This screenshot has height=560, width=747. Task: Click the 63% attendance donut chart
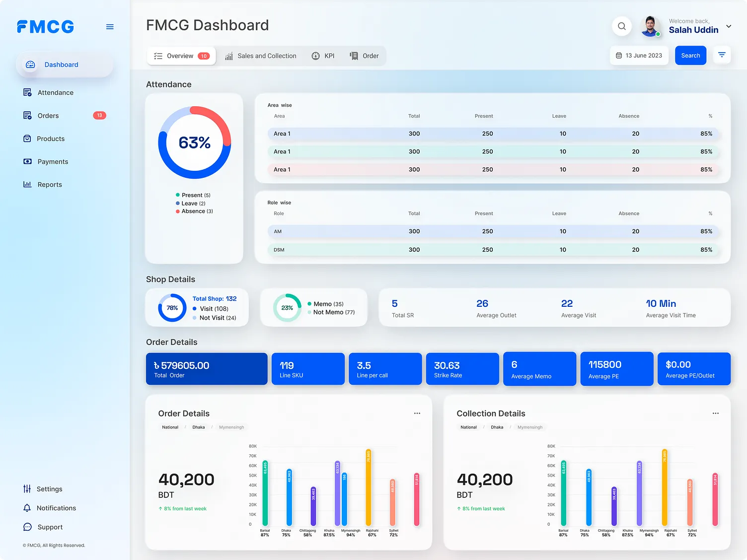(x=194, y=142)
